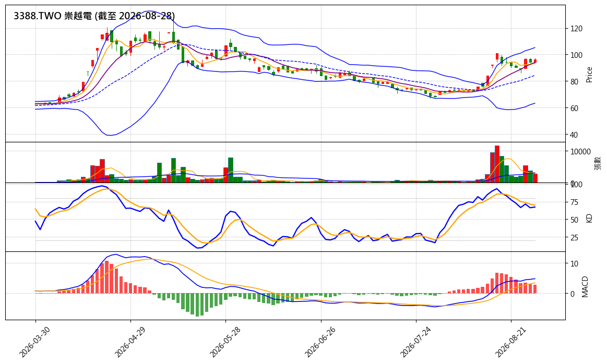
Task: Click the KD axis label
Action: [589, 218]
